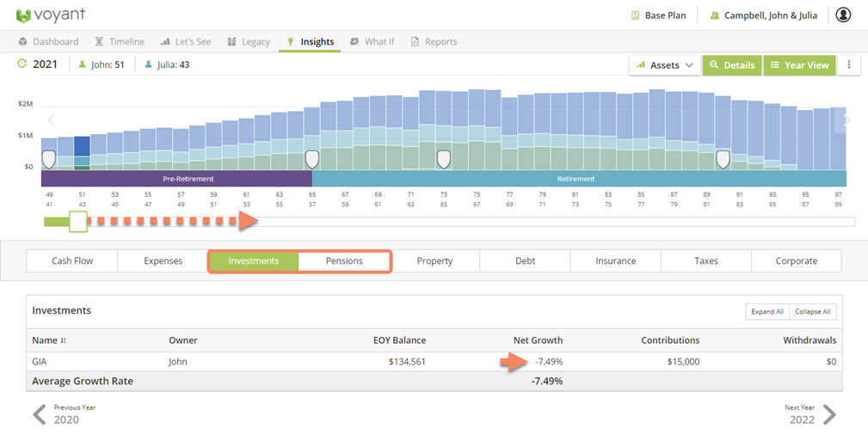Switch to the Dashboard tab
The image size is (868, 441).
(x=48, y=41)
